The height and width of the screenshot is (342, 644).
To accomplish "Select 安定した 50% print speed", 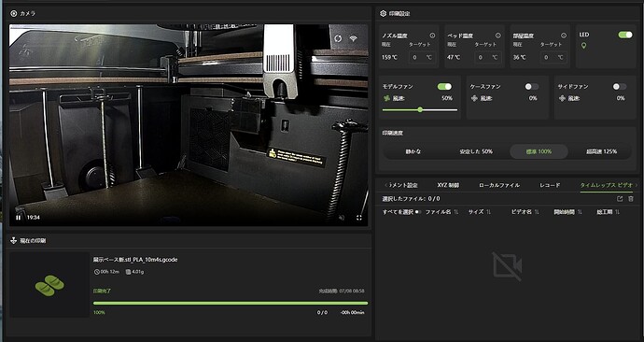I will click(x=476, y=151).
